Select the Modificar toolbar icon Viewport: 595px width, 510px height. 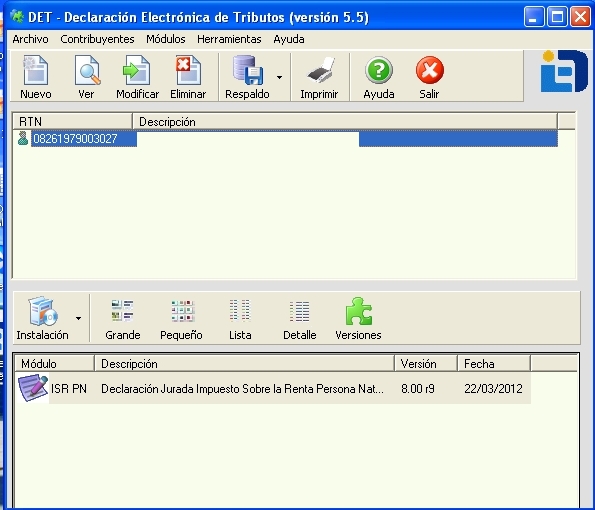click(137, 71)
